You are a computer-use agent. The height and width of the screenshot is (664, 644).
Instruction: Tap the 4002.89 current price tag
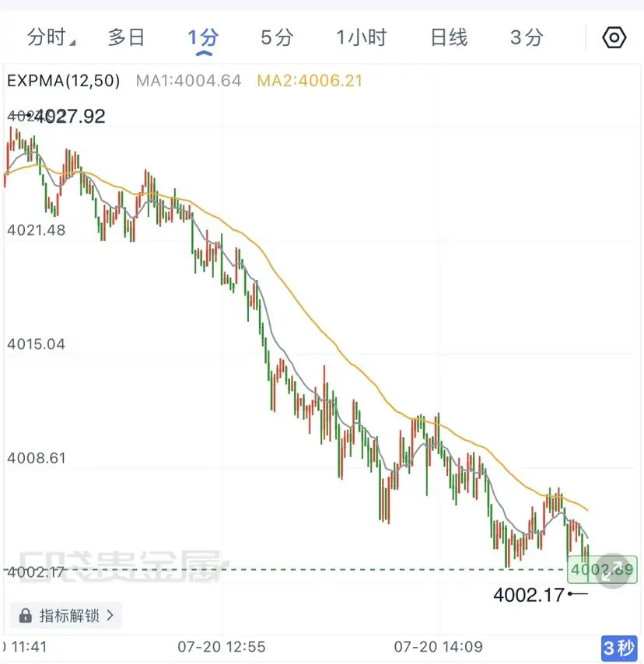[602, 570]
